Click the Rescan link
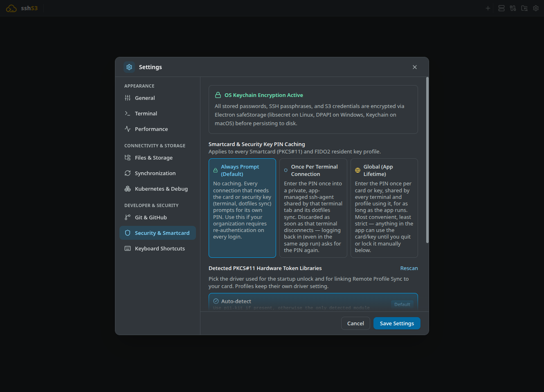Image resolution: width=544 pixels, height=392 pixels. [x=409, y=268]
